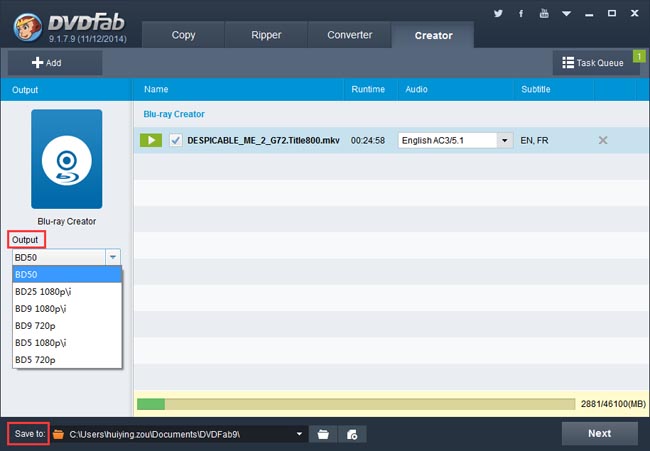This screenshot has height=451, width=650.
Task: Open the DVDFab YouTube link icon
Action: click(x=544, y=13)
